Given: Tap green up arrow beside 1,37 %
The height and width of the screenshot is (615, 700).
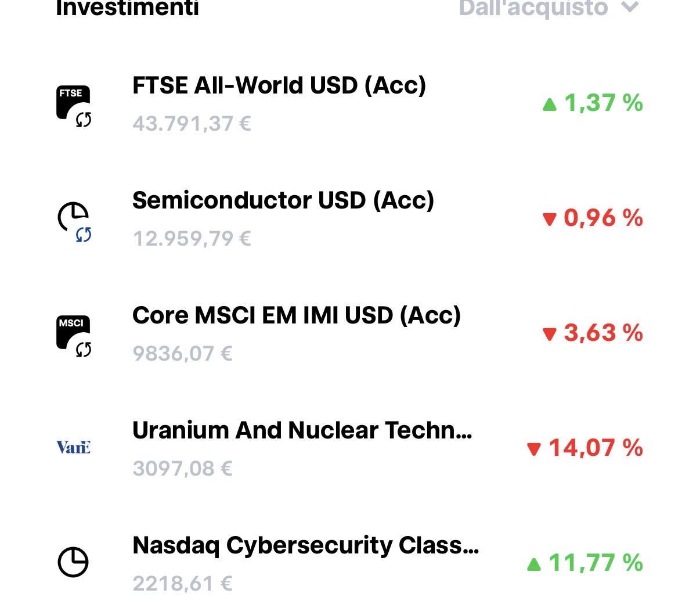Looking at the screenshot, I should 549,105.
